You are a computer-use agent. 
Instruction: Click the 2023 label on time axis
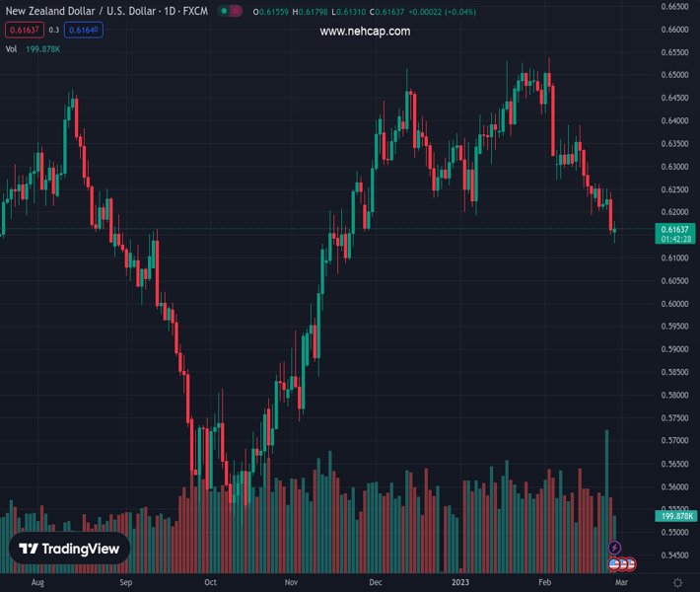click(x=459, y=583)
